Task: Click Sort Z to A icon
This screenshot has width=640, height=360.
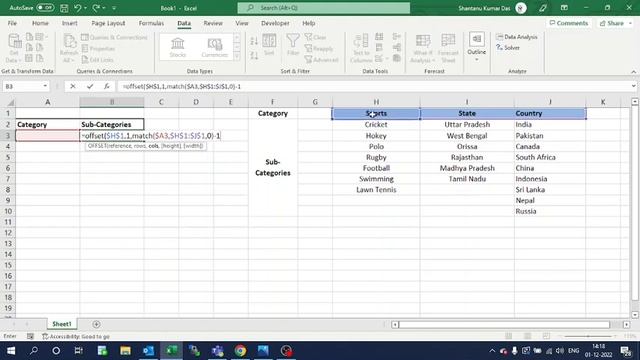Action: point(254,55)
